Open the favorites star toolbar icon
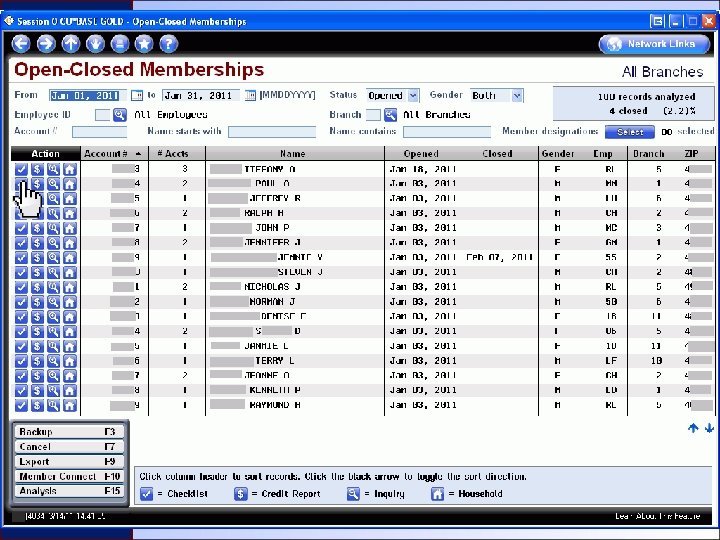The width and height of the screenshot is (720, 540). 144,44
